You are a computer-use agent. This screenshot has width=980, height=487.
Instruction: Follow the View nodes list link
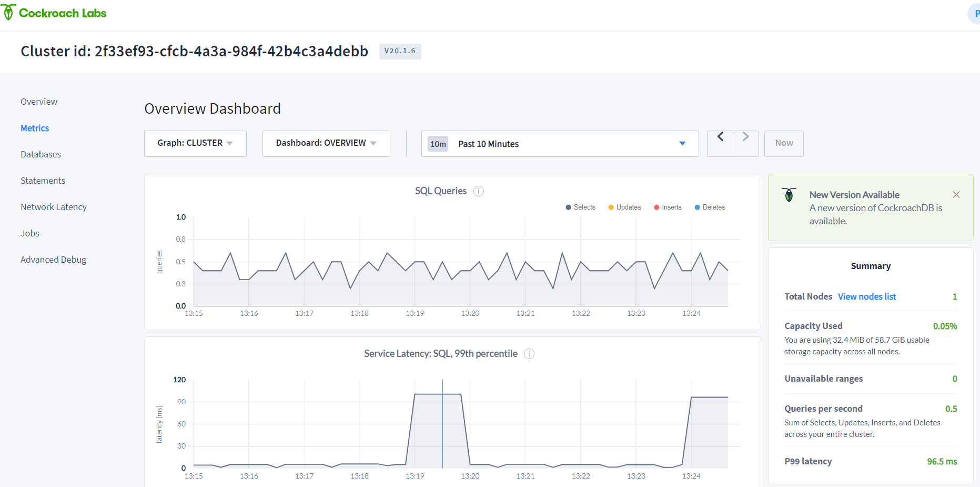click(867, 296)
